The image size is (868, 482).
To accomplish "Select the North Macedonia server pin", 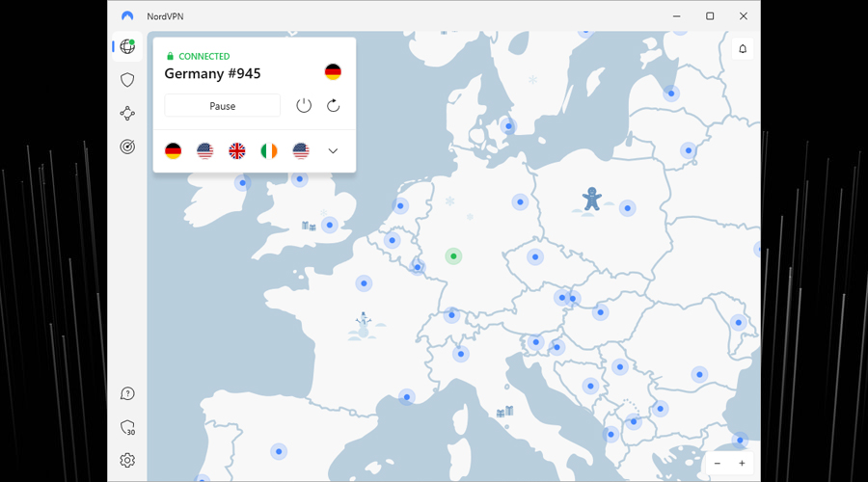I will (x=634, y=421).
